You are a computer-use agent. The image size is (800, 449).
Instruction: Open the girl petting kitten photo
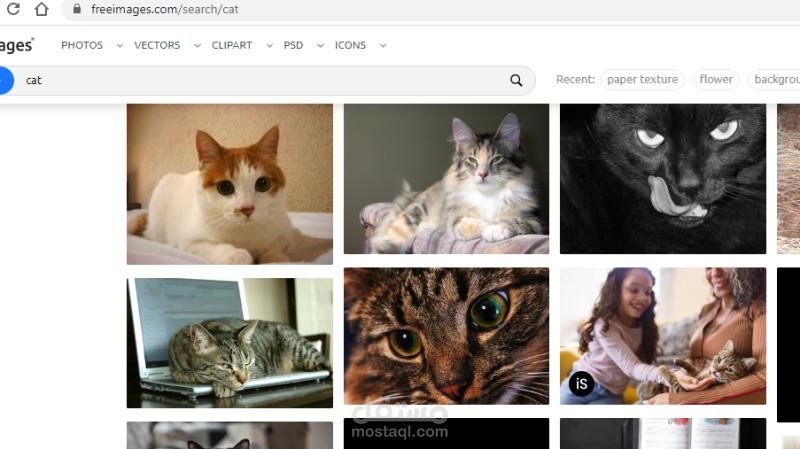pos(663,336)
